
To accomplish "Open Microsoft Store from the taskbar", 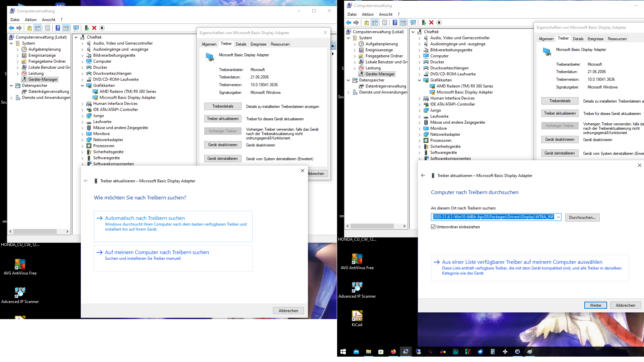I will pos(381,352).
